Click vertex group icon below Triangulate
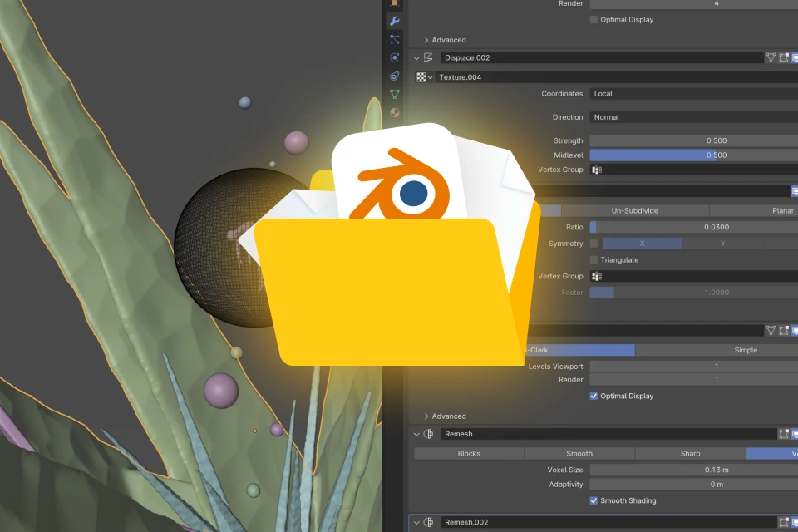This screenshot has height=532, width=798. click(597, 276)
